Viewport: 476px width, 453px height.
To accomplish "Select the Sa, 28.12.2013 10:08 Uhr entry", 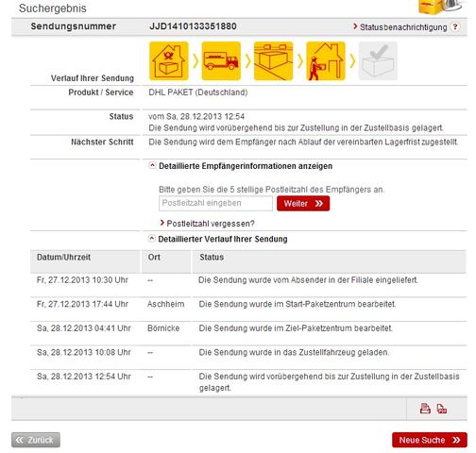I will pos(84,352).
